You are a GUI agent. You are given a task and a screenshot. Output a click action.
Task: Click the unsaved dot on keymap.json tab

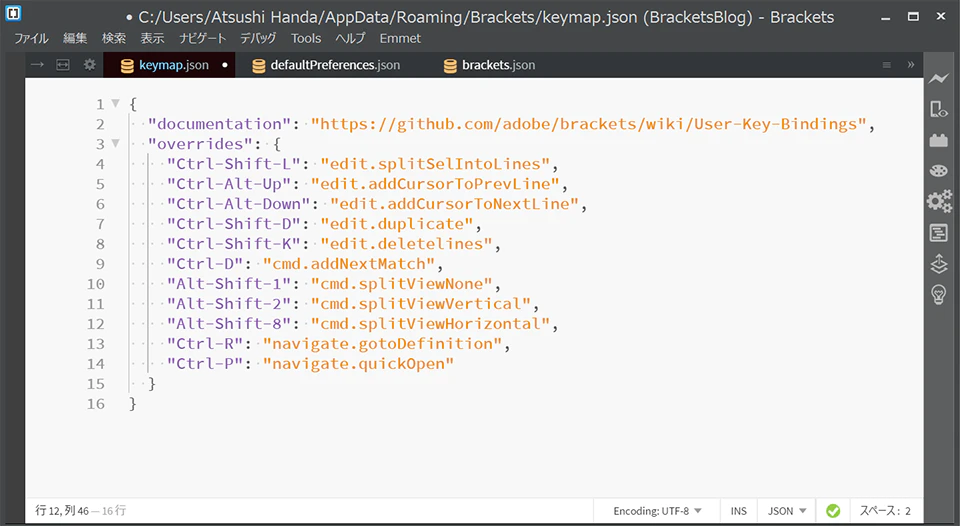[x=225, y=65]
